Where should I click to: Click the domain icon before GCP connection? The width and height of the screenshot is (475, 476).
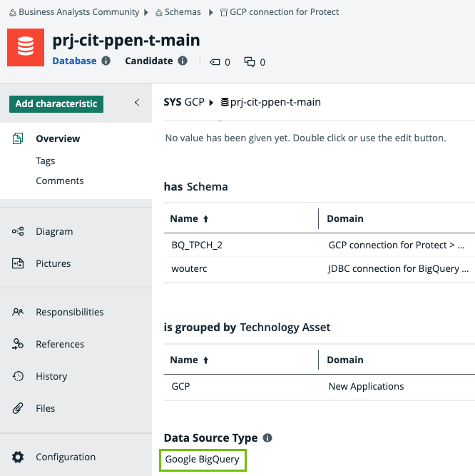223,13
